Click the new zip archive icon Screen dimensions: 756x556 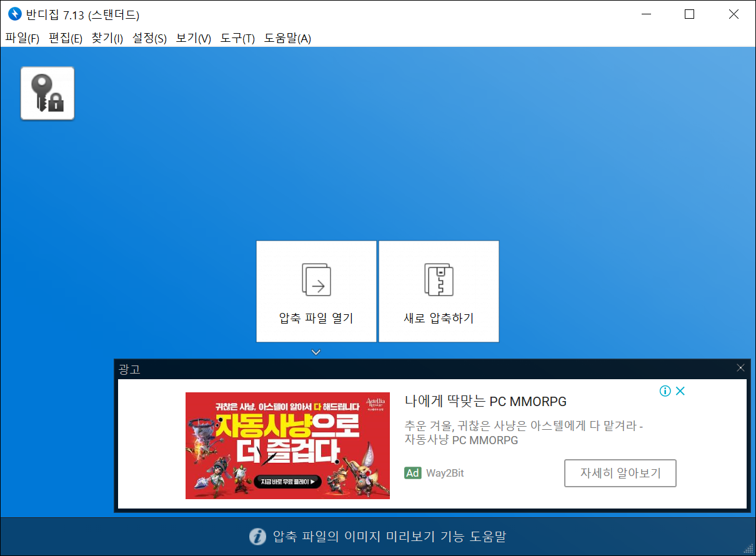pyautogui.click(x=439, y=279)
